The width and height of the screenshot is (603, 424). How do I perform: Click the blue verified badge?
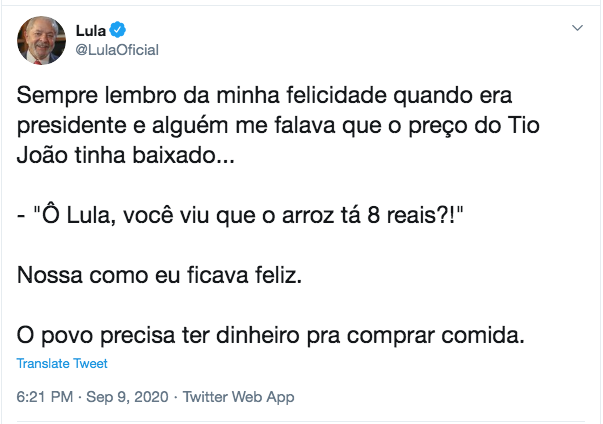click(119, 31)
